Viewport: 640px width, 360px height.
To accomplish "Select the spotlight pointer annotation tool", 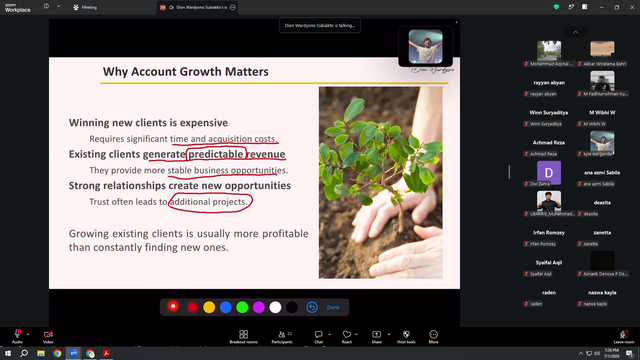I will coord(173,307).
